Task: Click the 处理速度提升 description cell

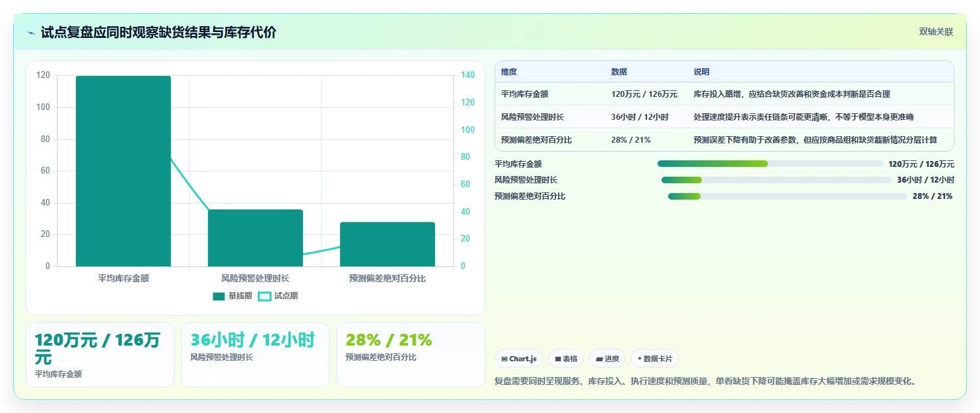Action: pyautogui.click(x=803, y=117)
